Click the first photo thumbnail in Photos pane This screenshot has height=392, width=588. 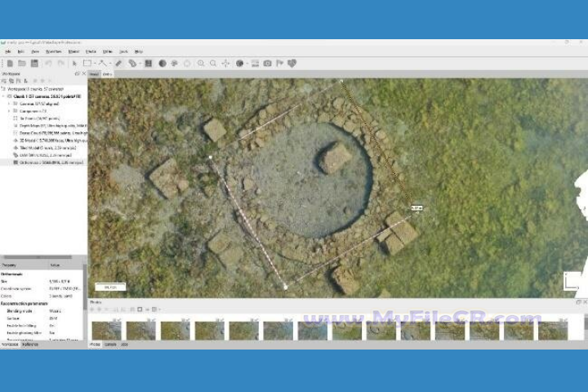pos(106,330)
